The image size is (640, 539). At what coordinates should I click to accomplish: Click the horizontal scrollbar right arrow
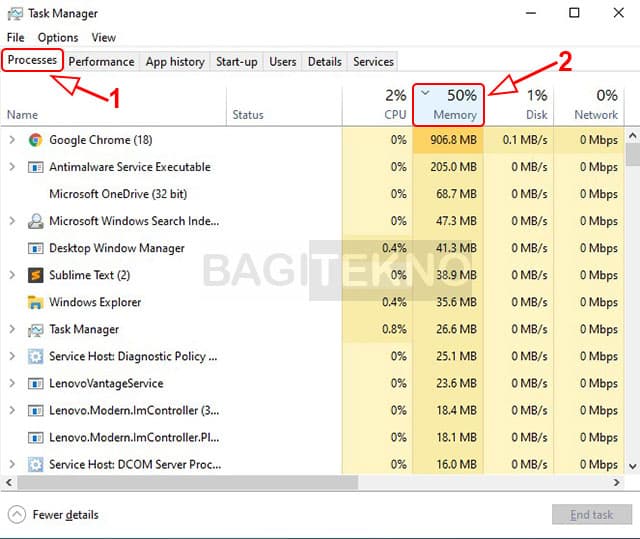(x=617, y=483)
